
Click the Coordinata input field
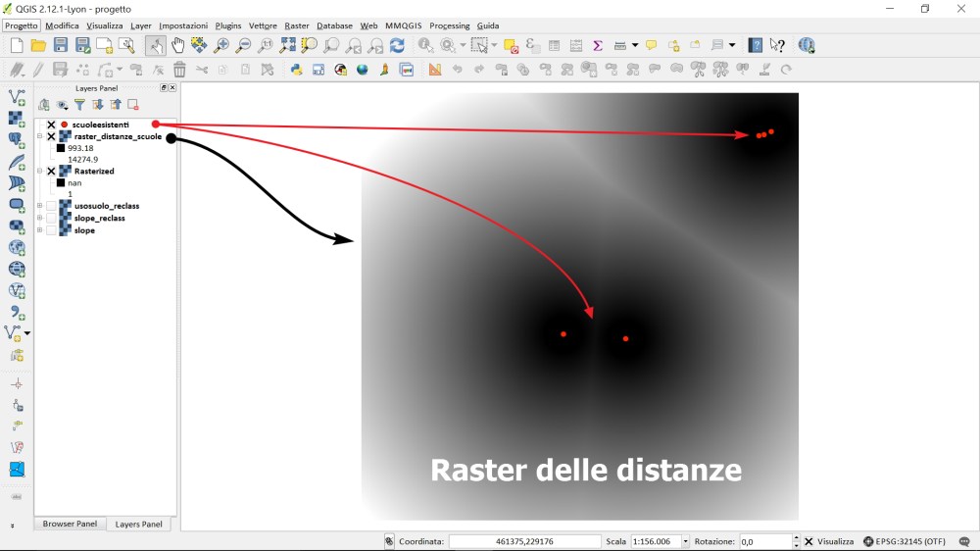(x=524, y=541)
